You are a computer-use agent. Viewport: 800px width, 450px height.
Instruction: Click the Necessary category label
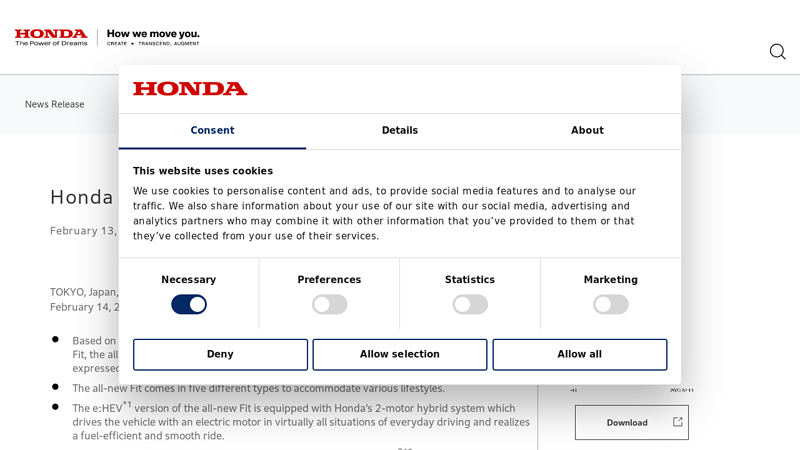(189, 280)
